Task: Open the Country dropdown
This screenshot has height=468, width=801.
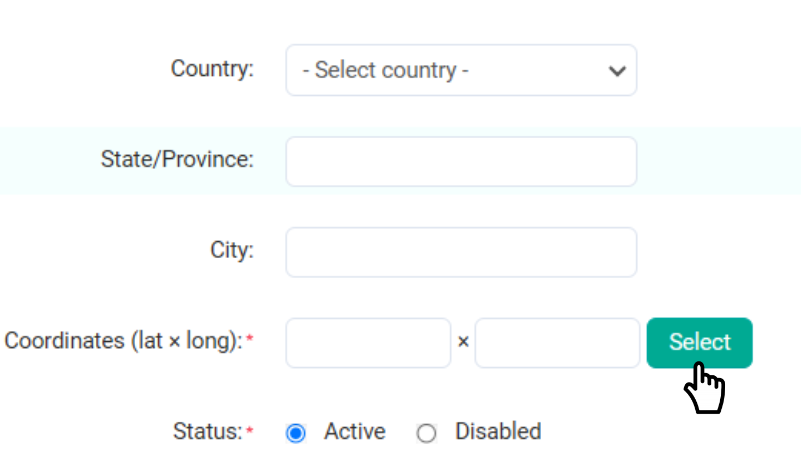Action: coord(460,70)
